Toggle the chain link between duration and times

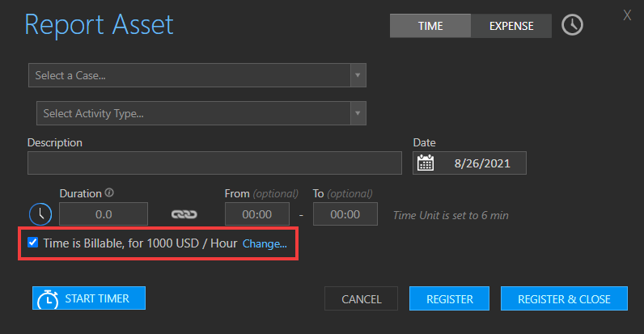[x=184, y=214]
